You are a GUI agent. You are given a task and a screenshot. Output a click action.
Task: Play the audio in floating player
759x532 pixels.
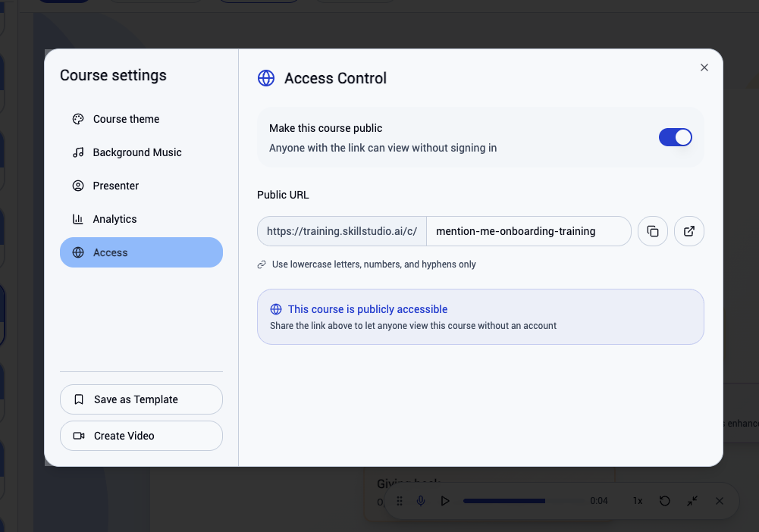click(x=445, y=501)
